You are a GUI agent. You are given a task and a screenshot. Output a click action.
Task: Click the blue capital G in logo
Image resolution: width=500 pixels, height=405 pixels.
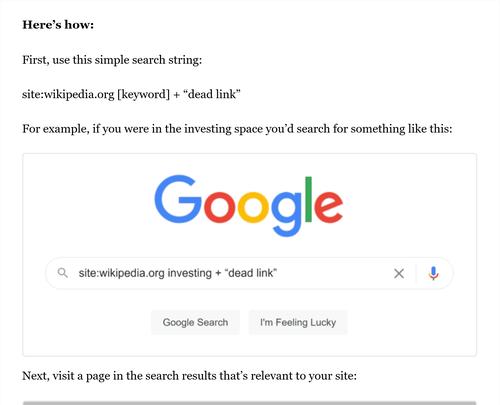click(178, 199)
